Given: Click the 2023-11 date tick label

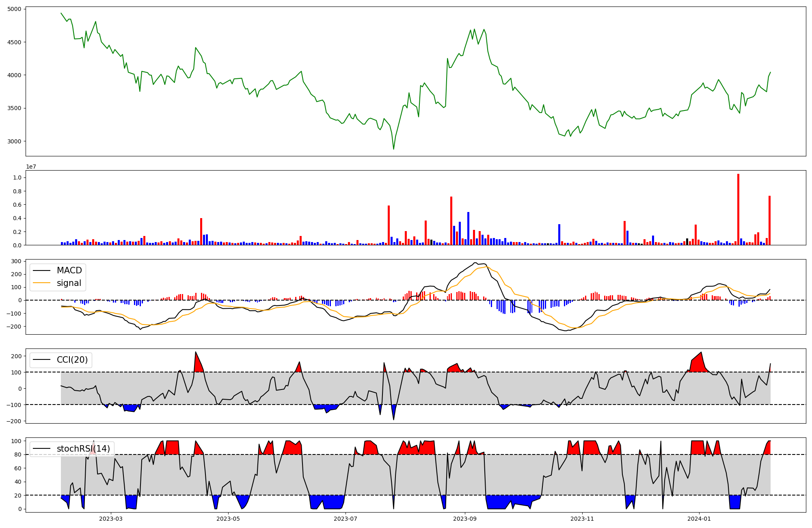Looking at the screenshot, I should (x=582, y=519).
